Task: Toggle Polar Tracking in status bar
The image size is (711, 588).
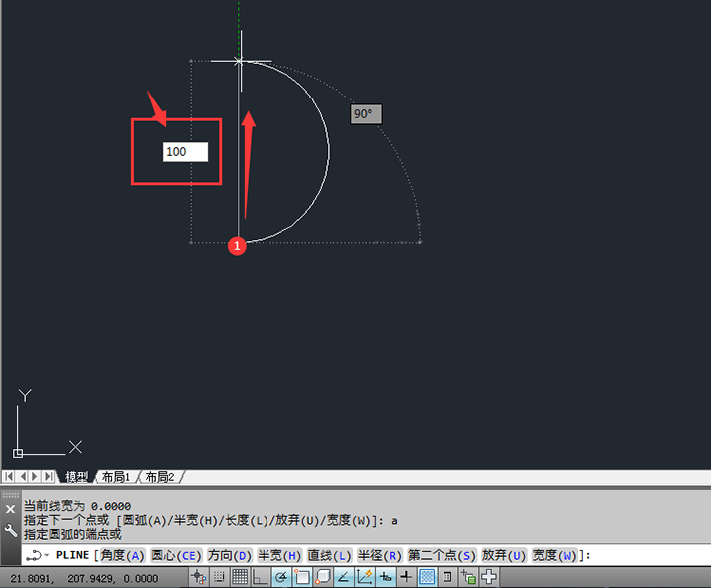Action: (281, 577)
